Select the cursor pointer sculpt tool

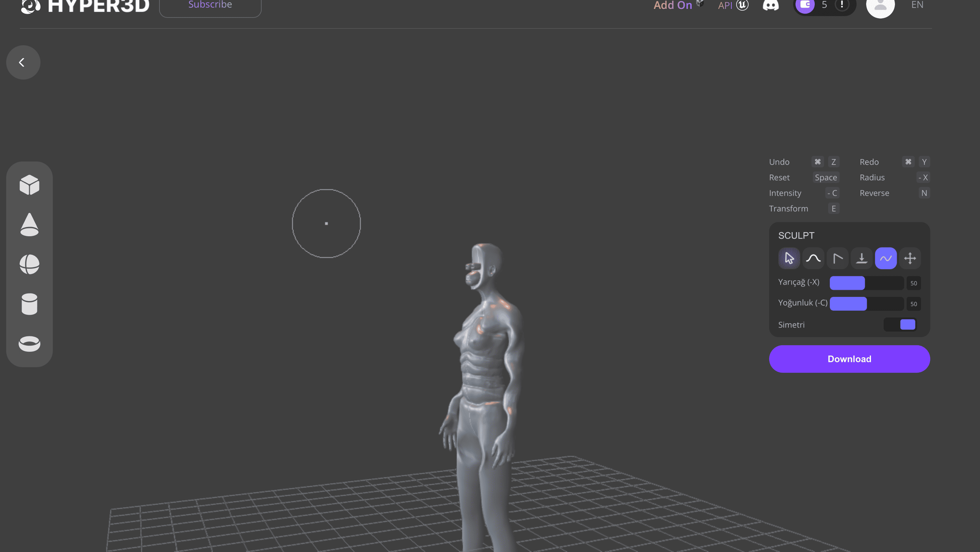789,258
